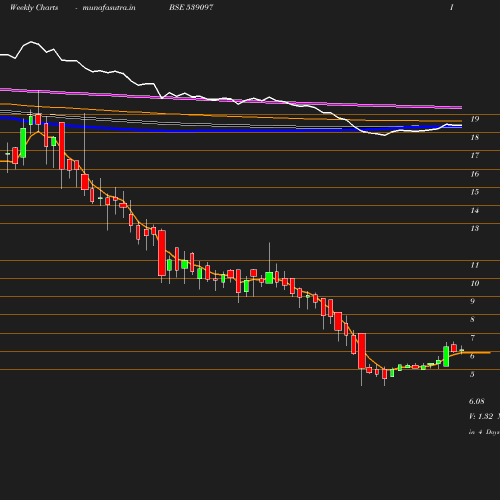Click the price axis label '6'
The width and height of the screenshot is (500, 500).
[x=473, y=356]
